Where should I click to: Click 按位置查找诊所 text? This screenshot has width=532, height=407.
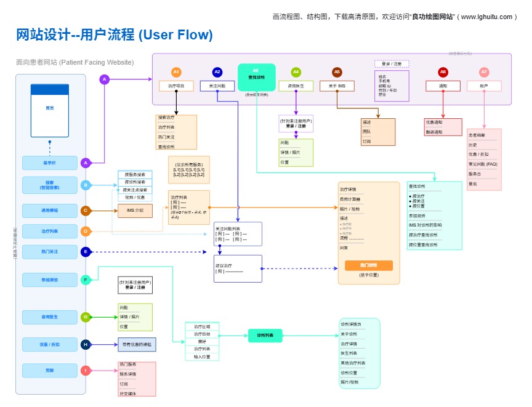pos(423,245)
